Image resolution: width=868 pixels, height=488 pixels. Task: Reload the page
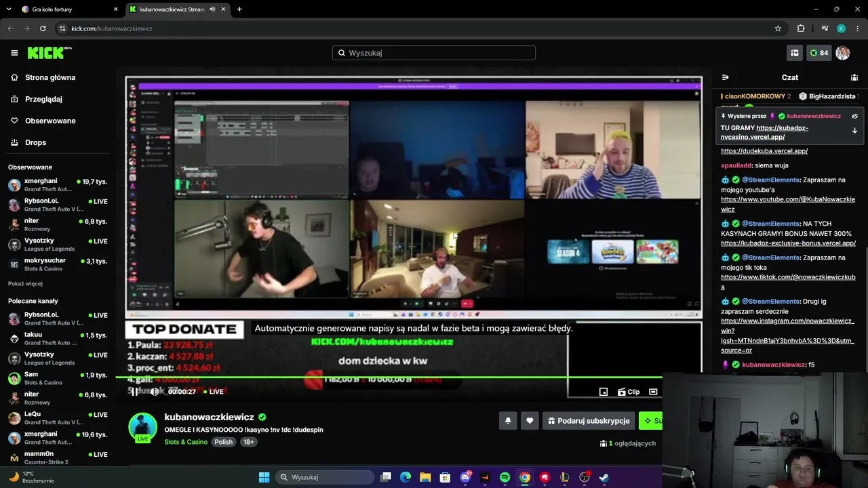(43, 28)
